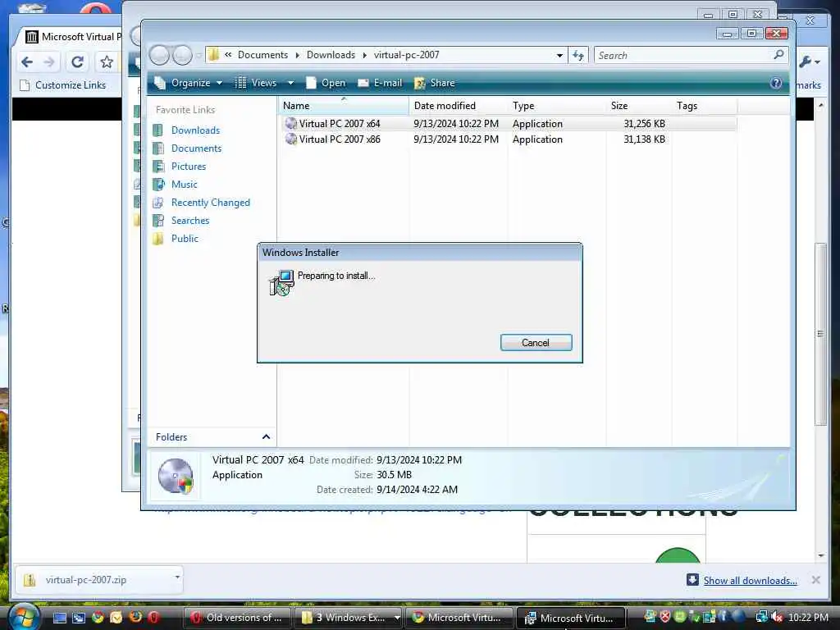Click the Public folder icon in favorites
This screenshot has width=840, height=630.
pyautogui.click(x=158, y=239)
